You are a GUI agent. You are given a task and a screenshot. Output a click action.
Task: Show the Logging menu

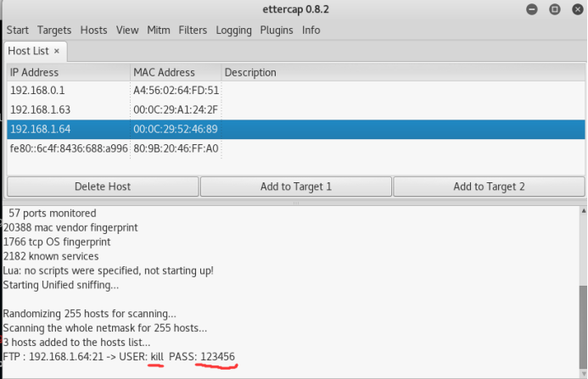pyautogui.click(x=233, y=30)
